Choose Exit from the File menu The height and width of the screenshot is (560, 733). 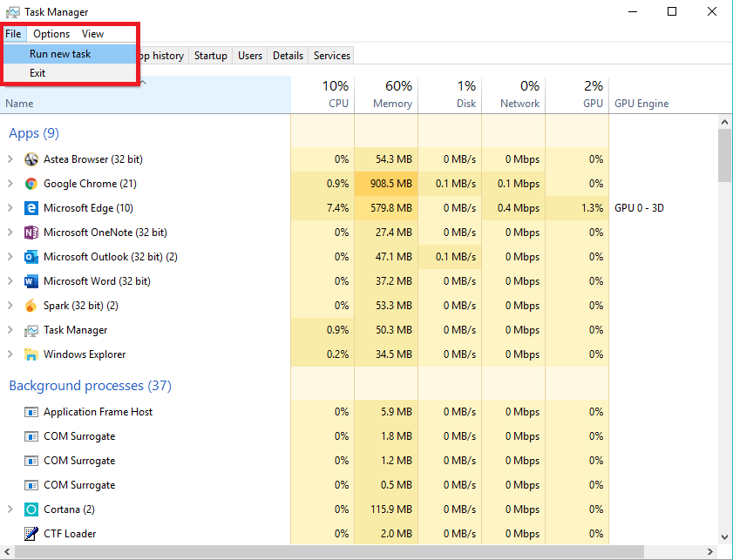pos(70,73)
